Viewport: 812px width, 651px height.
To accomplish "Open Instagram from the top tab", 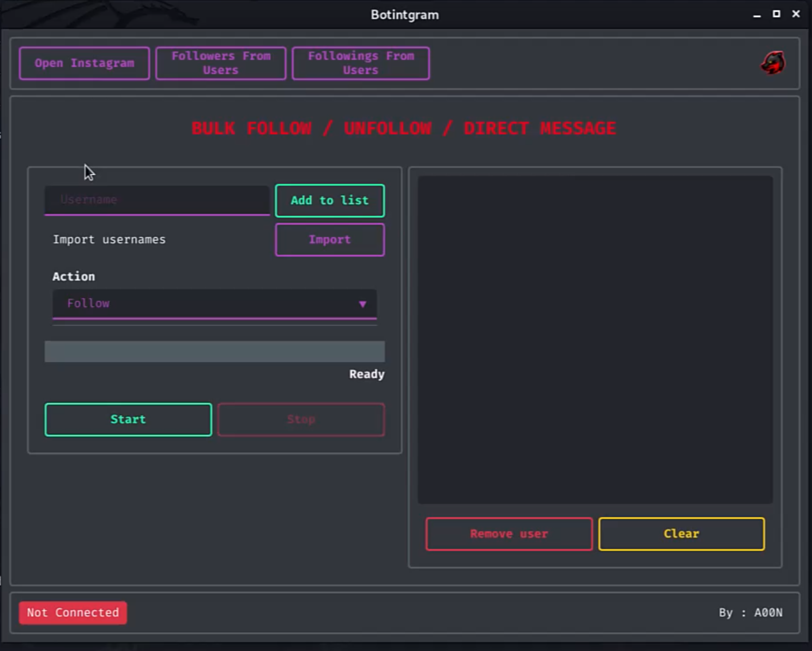I will coord(84,63).
